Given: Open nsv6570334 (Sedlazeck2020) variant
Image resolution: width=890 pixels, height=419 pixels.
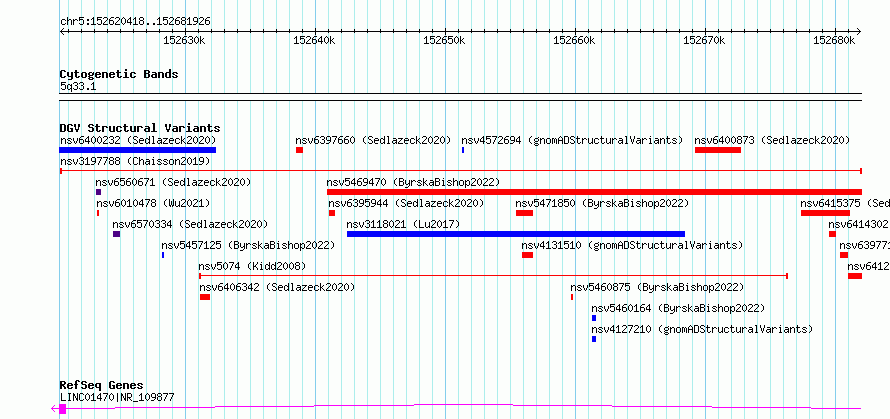Looking at the screenshot, I should [x=190, y=224].
